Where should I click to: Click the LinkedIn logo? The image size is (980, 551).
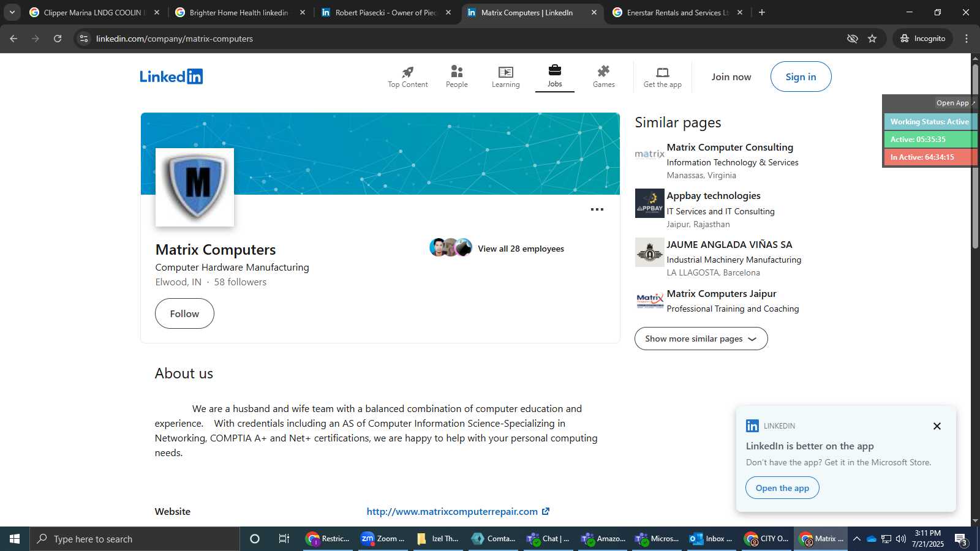coord(171,77)
